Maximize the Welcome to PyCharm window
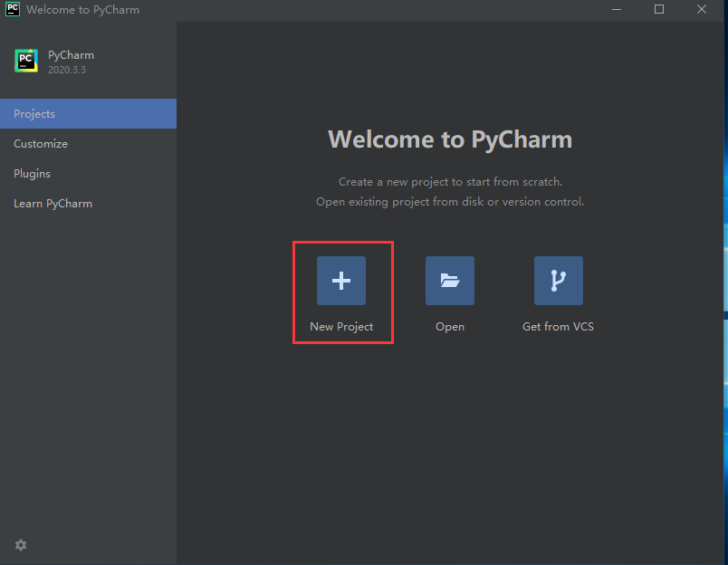The image size is (728, 565). click(x=659, y=9)
